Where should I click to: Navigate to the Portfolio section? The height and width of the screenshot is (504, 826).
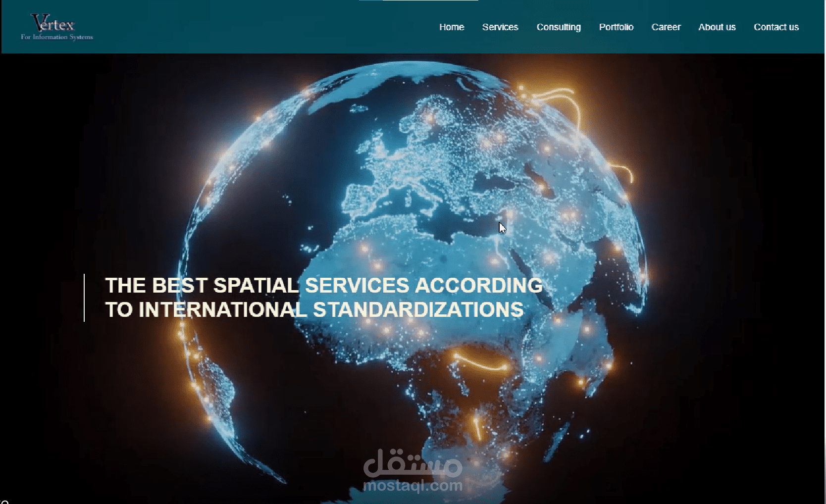[616, 27]
